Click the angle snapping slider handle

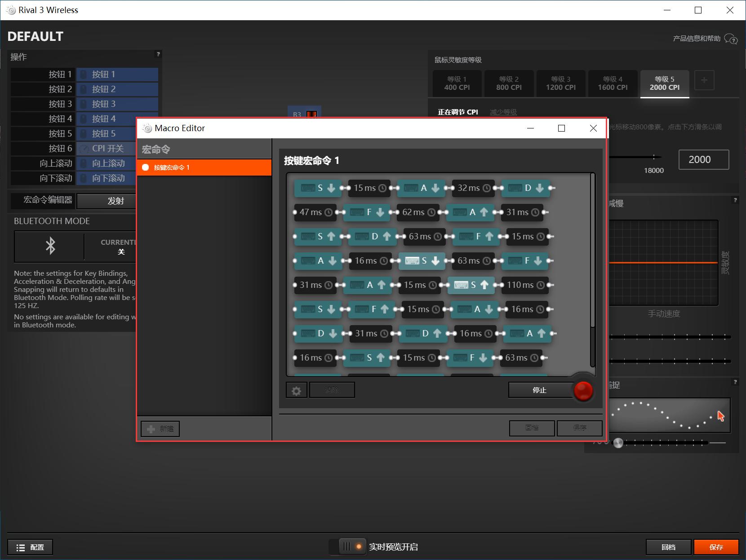pos(618,443)
